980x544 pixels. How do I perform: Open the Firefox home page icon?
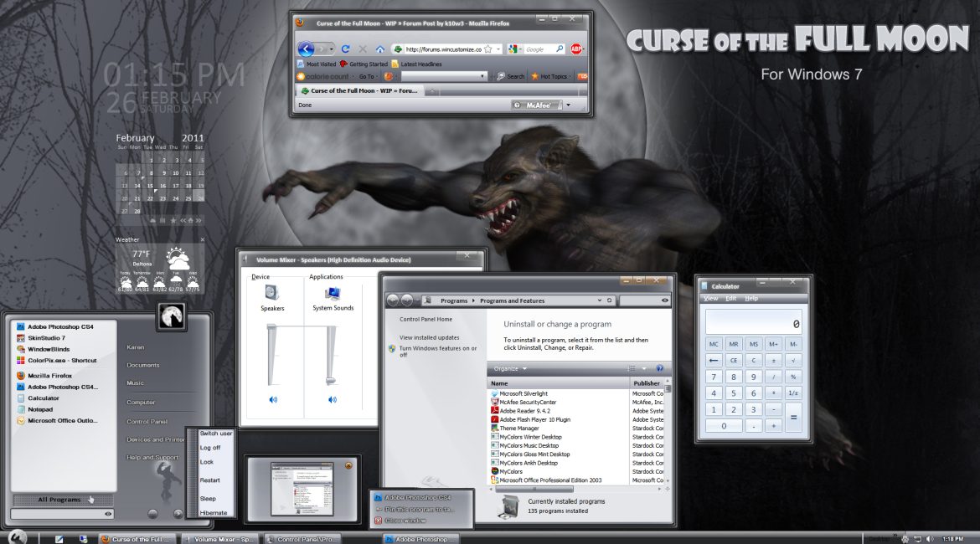click(x=380, y=49)
